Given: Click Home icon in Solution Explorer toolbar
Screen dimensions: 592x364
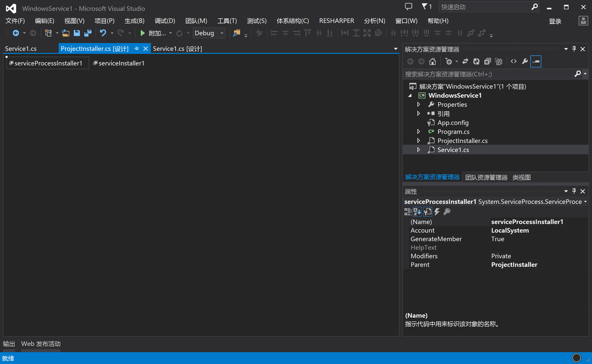Looking at the screenshot, I should [433, 61].
